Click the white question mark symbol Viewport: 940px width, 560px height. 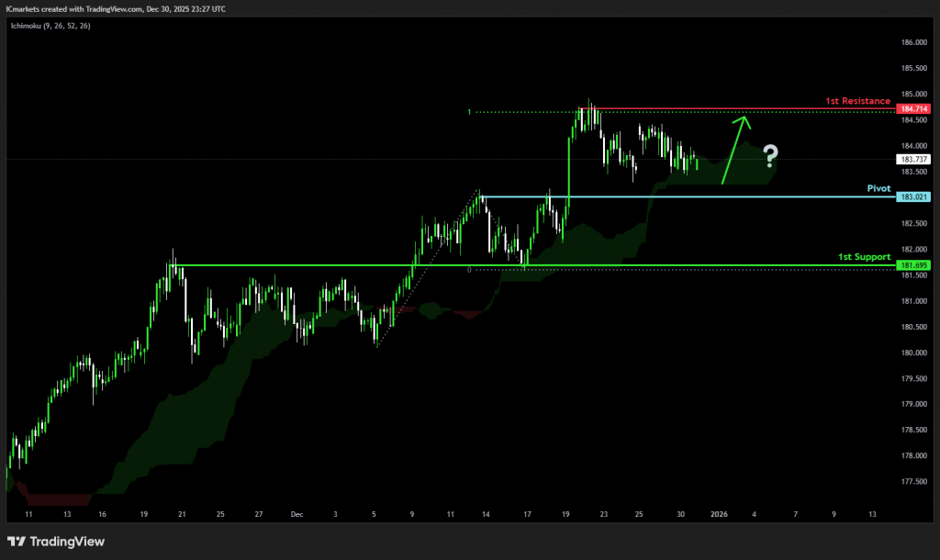(x=771, y=156)
